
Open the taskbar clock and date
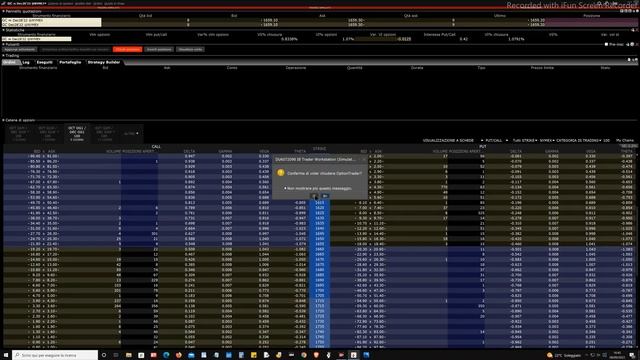[617, 355]
